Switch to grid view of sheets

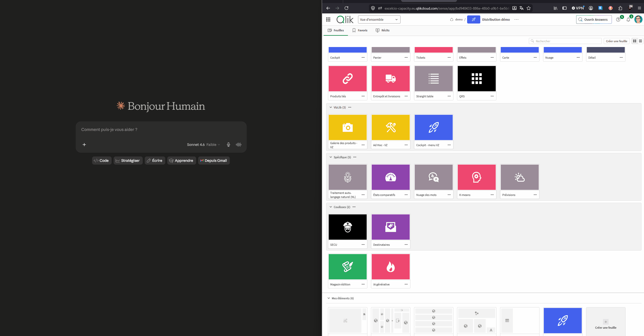click(x=635, y=41)
